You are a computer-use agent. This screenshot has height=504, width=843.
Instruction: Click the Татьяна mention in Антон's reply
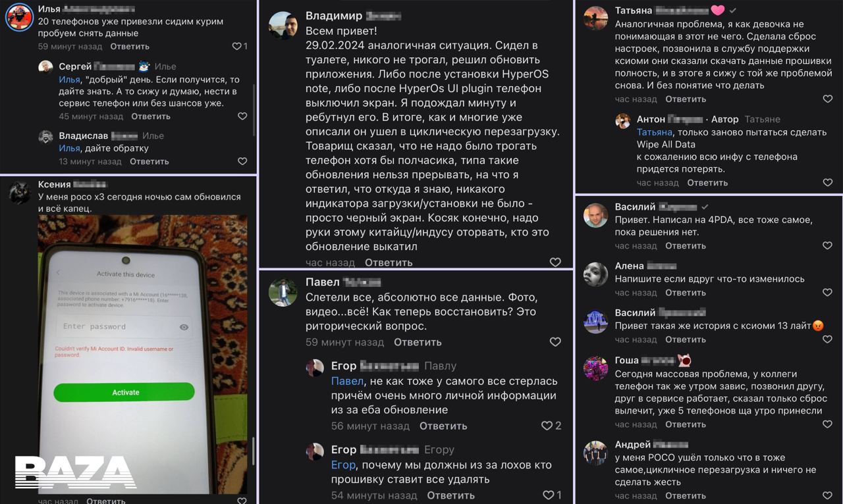click(655, 132)
